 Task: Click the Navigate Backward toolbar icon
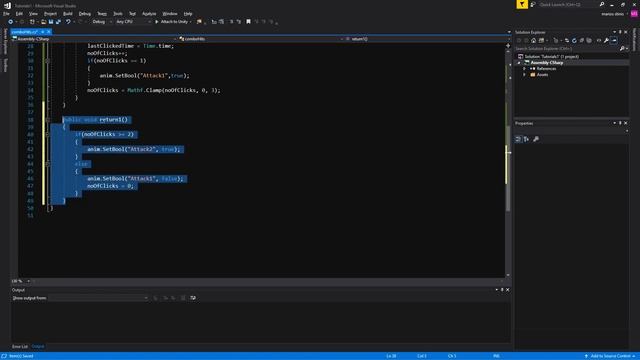point(11,22)
